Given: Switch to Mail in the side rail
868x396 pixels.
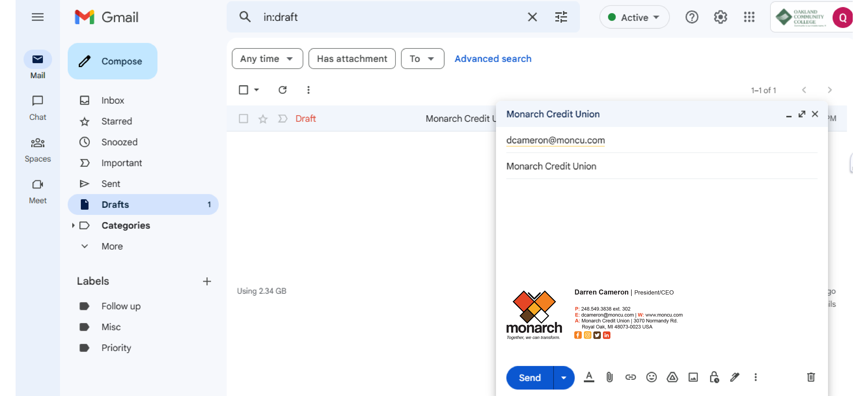Looking at the screenshot, I should [x=37, y=65].
